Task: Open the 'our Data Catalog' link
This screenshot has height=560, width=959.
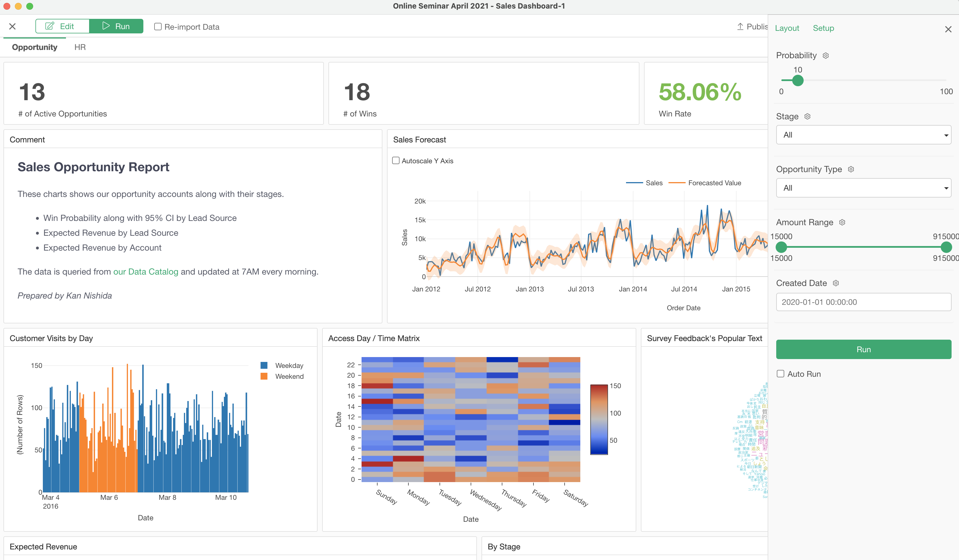Action: coord(146,272)
